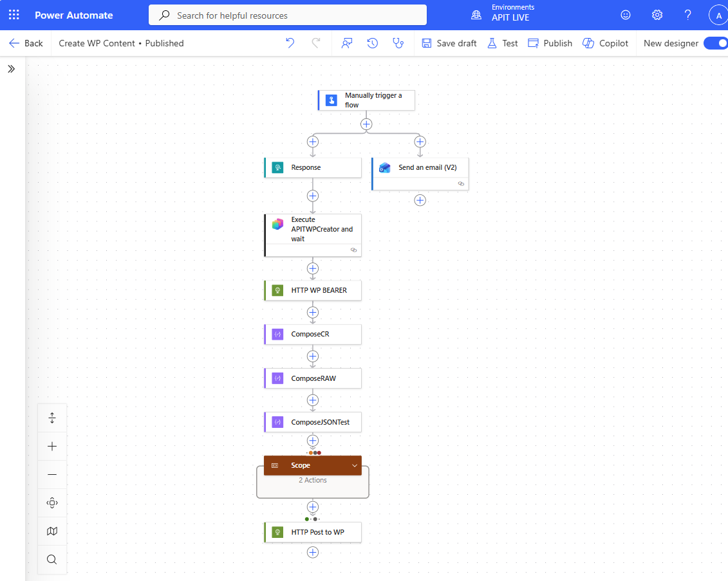
Task: Click the canvas search magnifier icon
Action: (x=52, y=560)
